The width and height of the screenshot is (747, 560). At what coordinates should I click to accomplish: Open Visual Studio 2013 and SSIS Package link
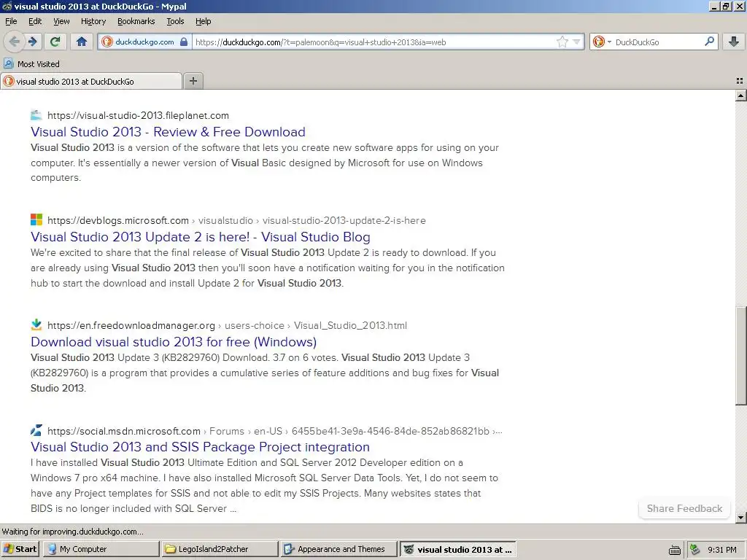(200, 447)
